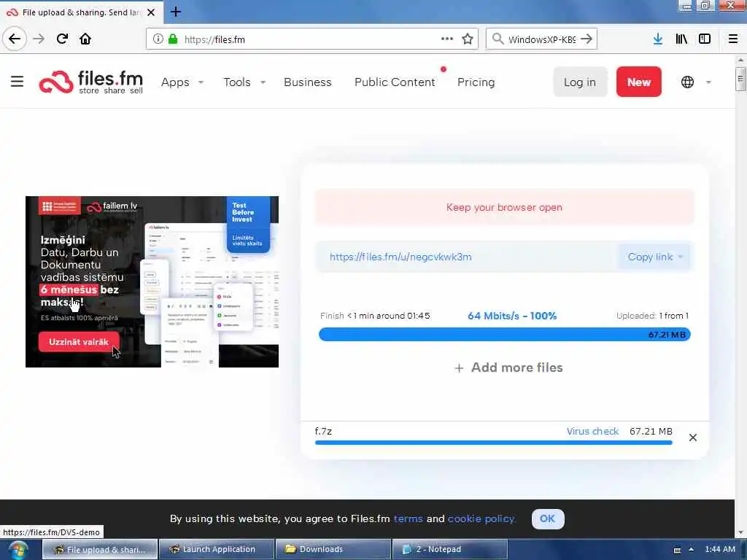Click the plus icon beside Add more files

(x=459, y=368)
